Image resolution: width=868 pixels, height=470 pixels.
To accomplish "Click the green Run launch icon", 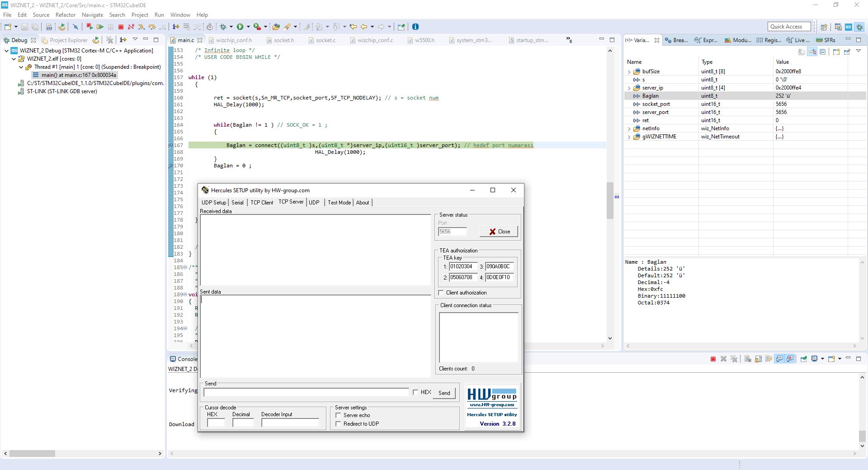I will coord(240,27).
